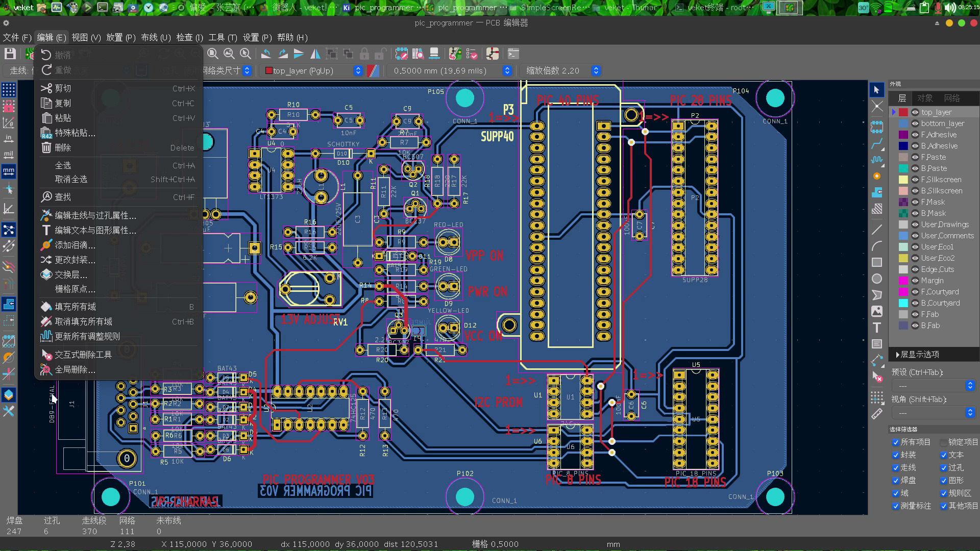Screen dimensions: 980x551
Task: Toggle ratsnest display button
Action: [x=9, y=230]
